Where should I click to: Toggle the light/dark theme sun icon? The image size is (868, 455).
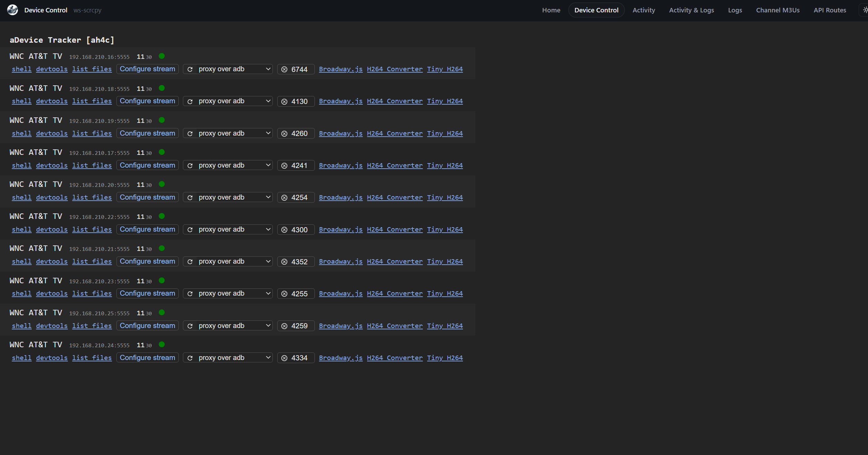pyautogui.click(x=865, y=10)
